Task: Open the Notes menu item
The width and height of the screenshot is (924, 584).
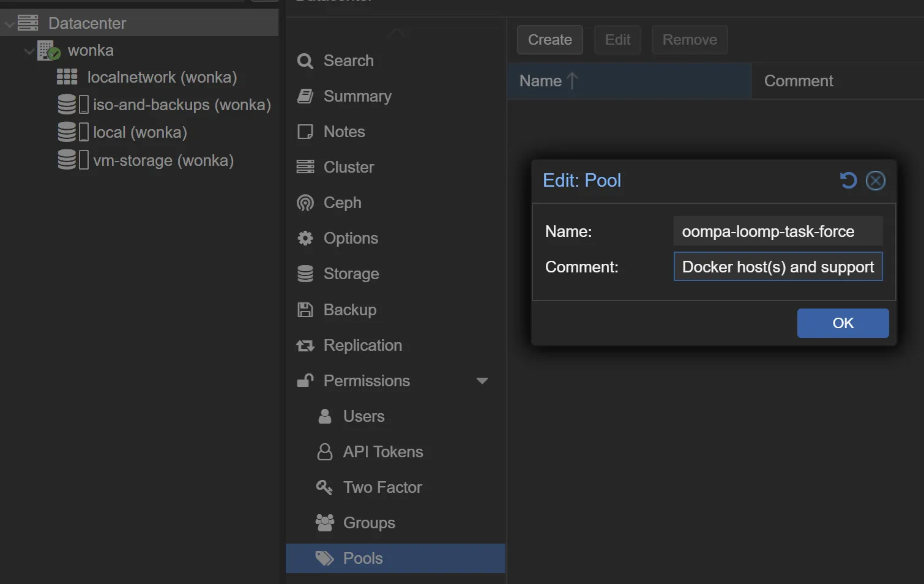Action: click(395, 132)
